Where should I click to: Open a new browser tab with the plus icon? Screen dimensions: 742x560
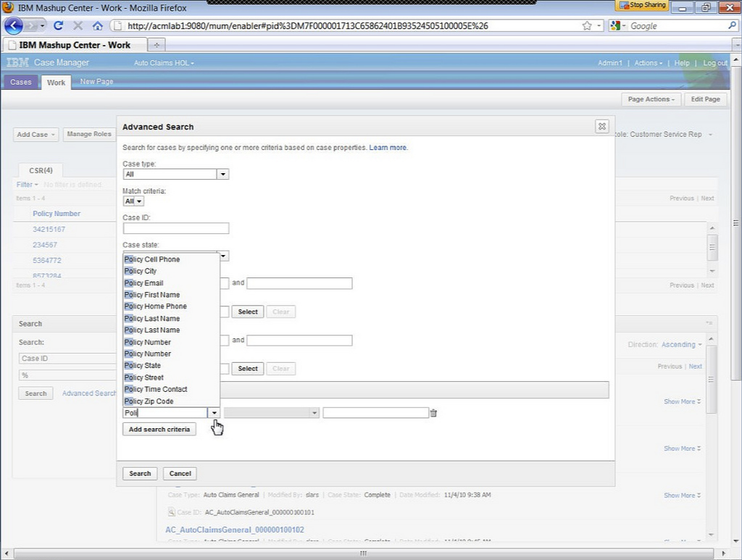click(x=157, y=43)
